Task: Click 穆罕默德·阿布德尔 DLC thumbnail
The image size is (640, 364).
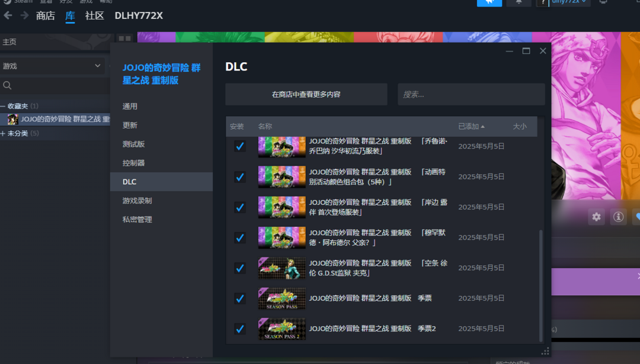Action: tap(281, 238)
